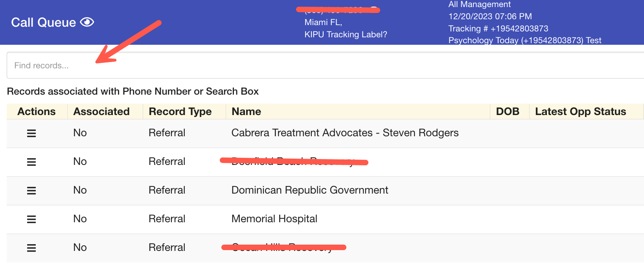Click the Find records search field
This screenshot has width=644, height=267.
325,66
